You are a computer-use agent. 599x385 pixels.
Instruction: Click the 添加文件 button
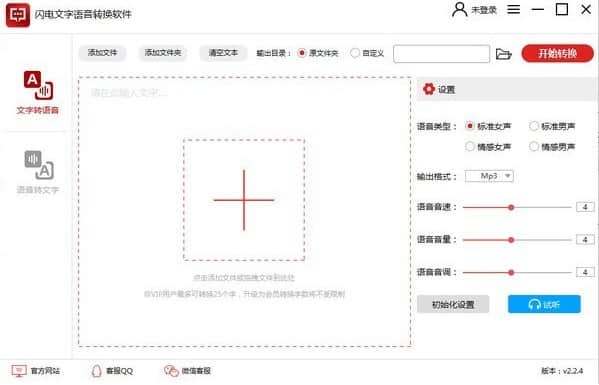[102, 53]
